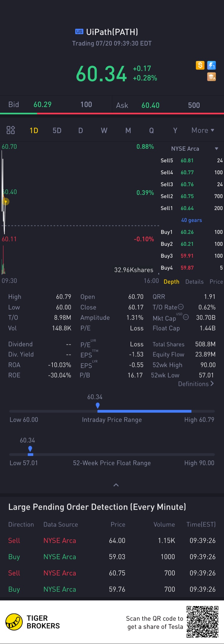
Task: Open the chart layout grid icon
Action: [x=11, y=130]
